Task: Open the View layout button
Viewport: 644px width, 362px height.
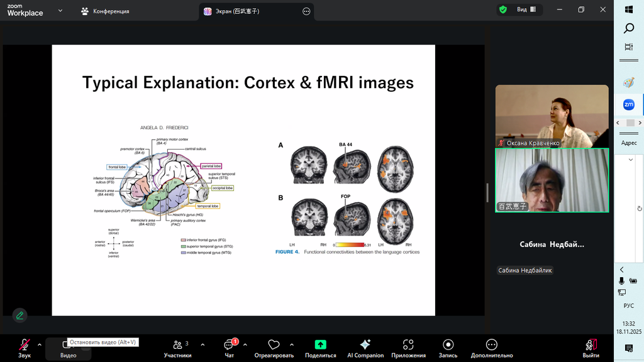Action: coord(526,10)
